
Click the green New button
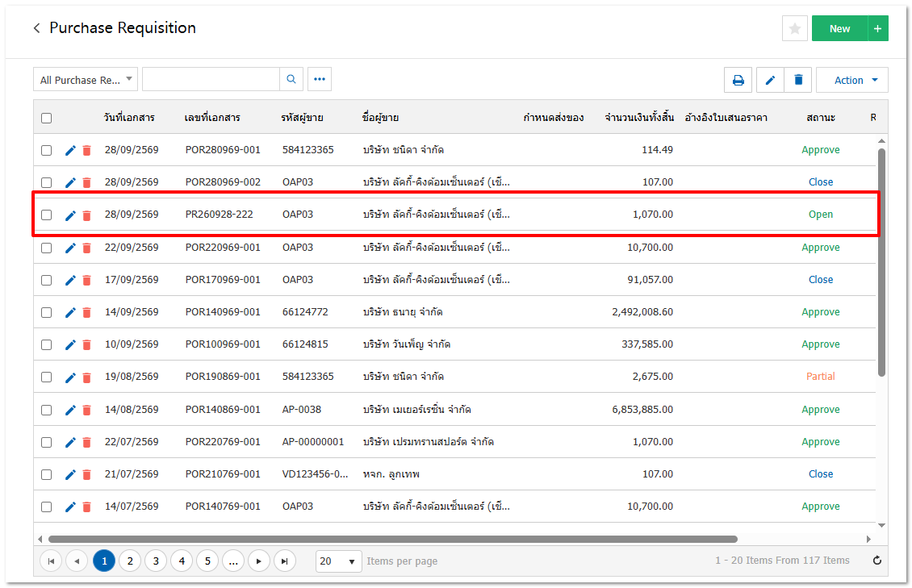pyautogui.click(x=839, y=28)
